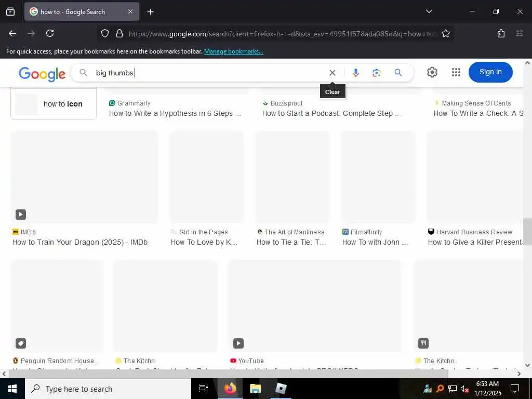Open 'How To with John ...' result title
Image resolution: width=532 pixels, height=399 pixels.
pyautogui.click(x=375, y=242)
